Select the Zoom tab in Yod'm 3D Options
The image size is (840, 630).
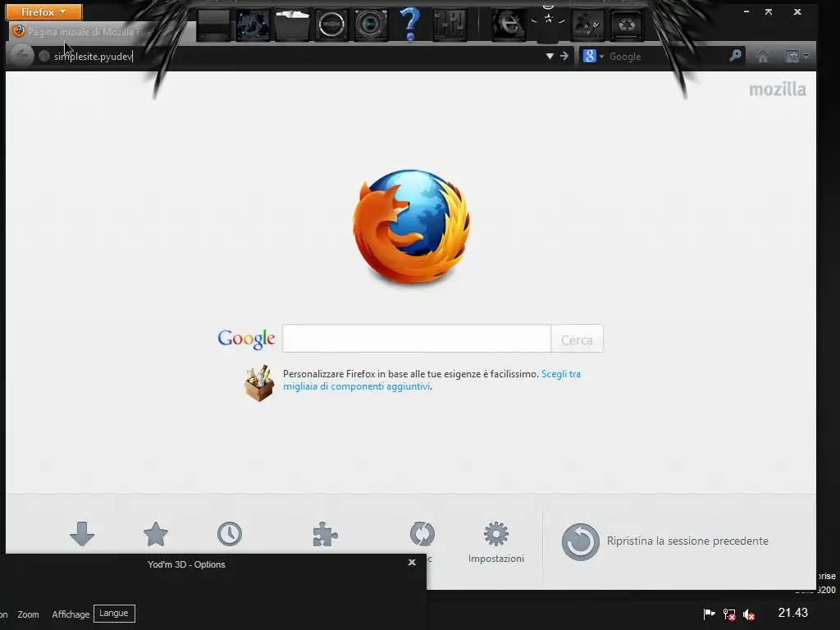(29, 614)
